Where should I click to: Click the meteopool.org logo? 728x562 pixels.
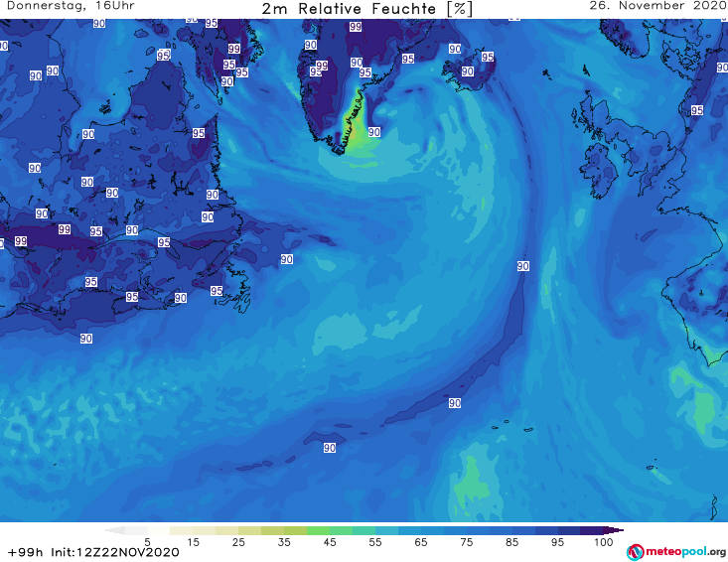point(676,552)
